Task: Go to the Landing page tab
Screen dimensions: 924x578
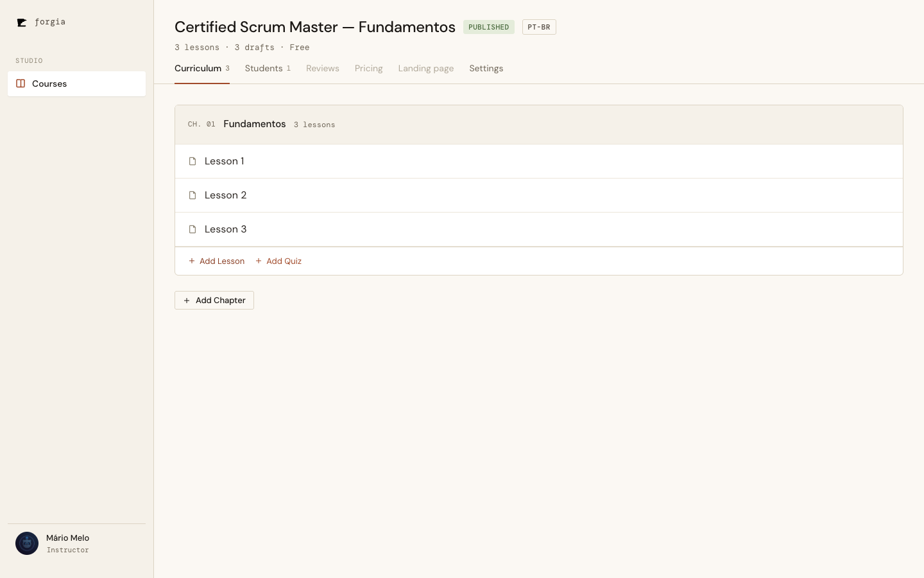Action: (426, 69)
